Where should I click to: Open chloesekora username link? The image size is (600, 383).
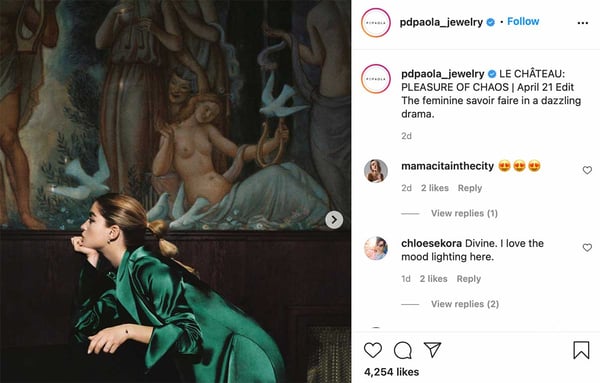tap(431, 243)
